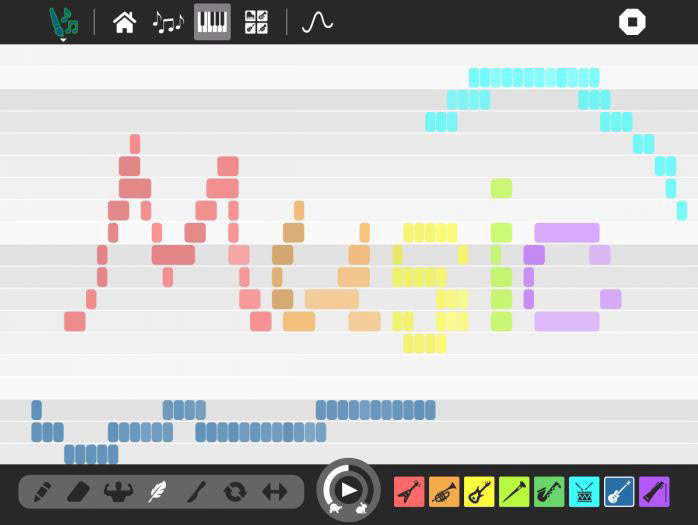The width and height of the screenshot is (698, 525).
Task: Click the turtle slow-tempo icon
Action: click(335, 508)
